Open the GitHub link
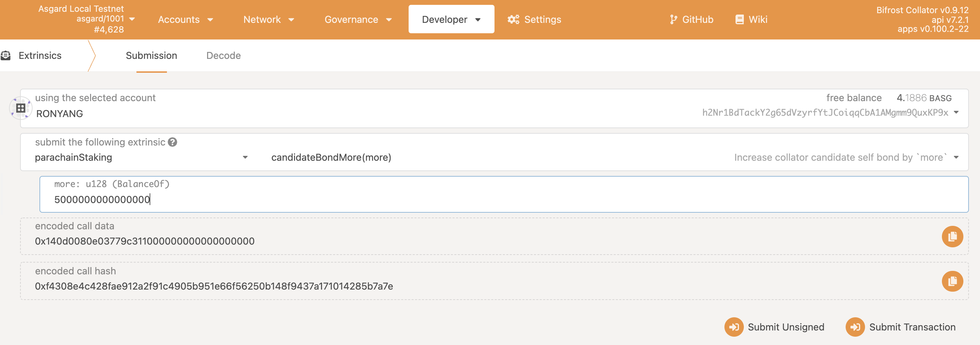 [x=691, y=19]
